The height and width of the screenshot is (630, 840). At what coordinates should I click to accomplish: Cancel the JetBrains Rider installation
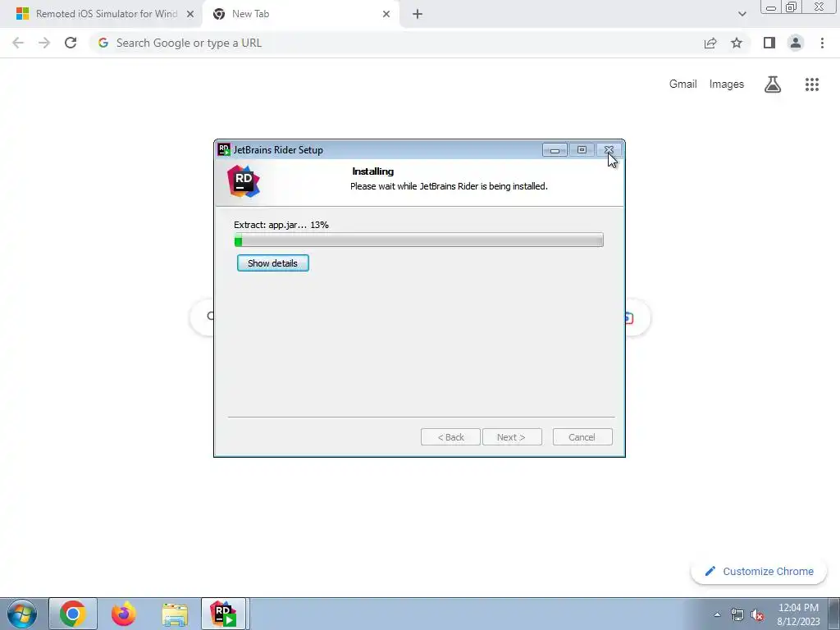(x=582, y=437)
